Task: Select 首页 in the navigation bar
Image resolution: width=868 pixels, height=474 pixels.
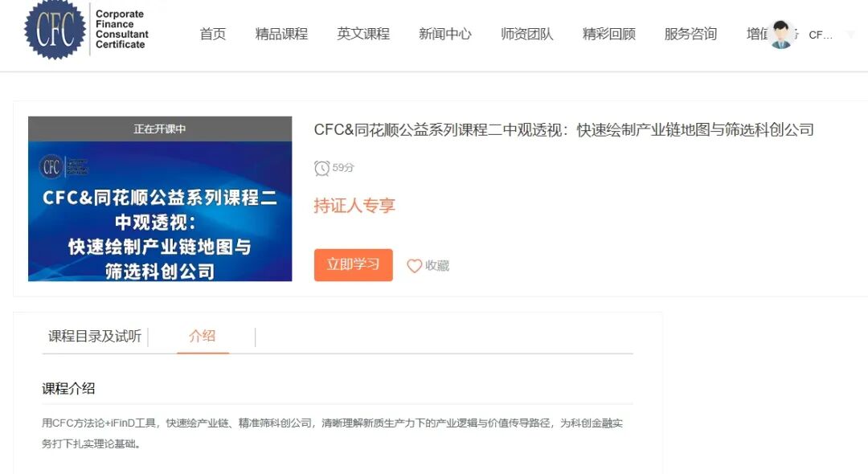Action: pos(212,34)
